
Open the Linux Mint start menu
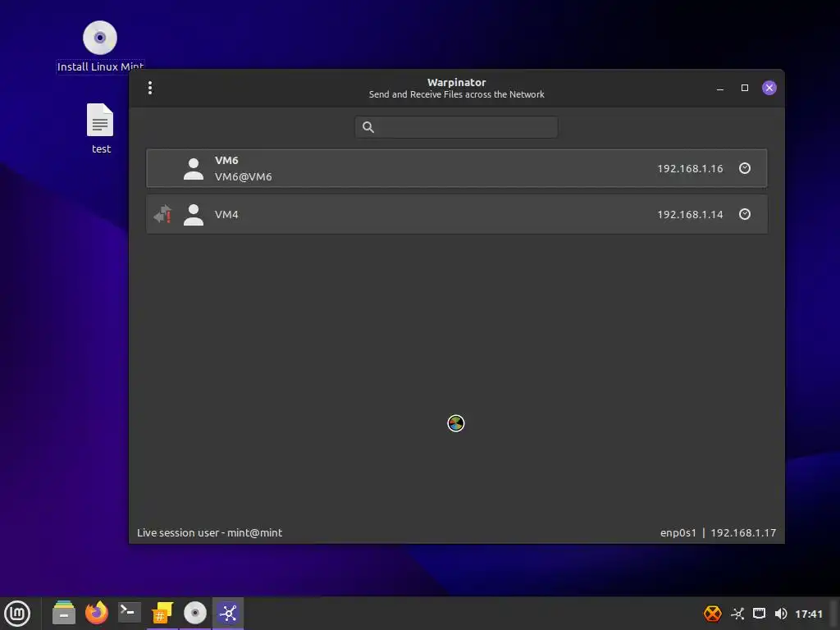[18, 614]
